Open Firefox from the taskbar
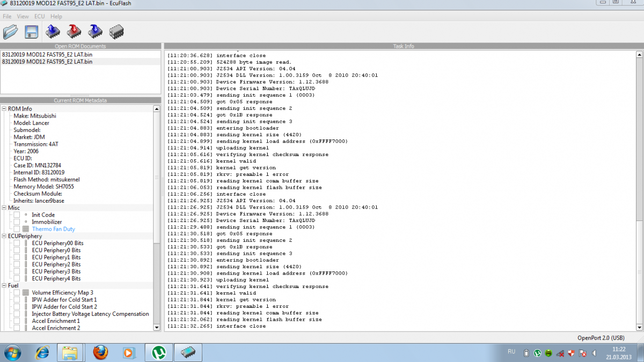The height and width of the screenshot is (362, 644). pos(100,352)
